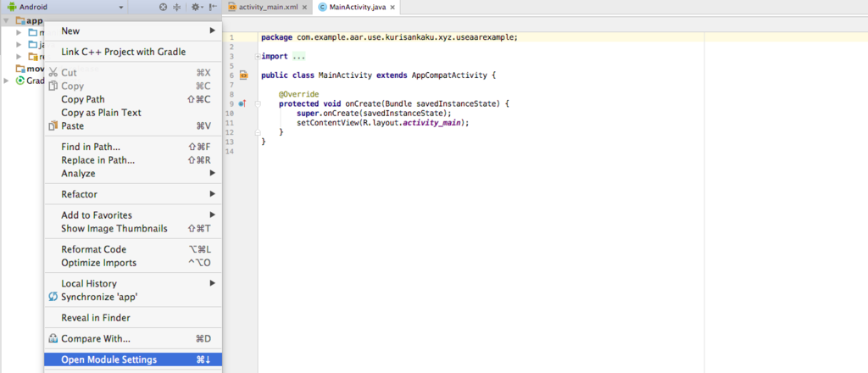This screenshot has height=373, width=868.
Task: Open the Add to Favorites submenu
Action: click(133, 214)
